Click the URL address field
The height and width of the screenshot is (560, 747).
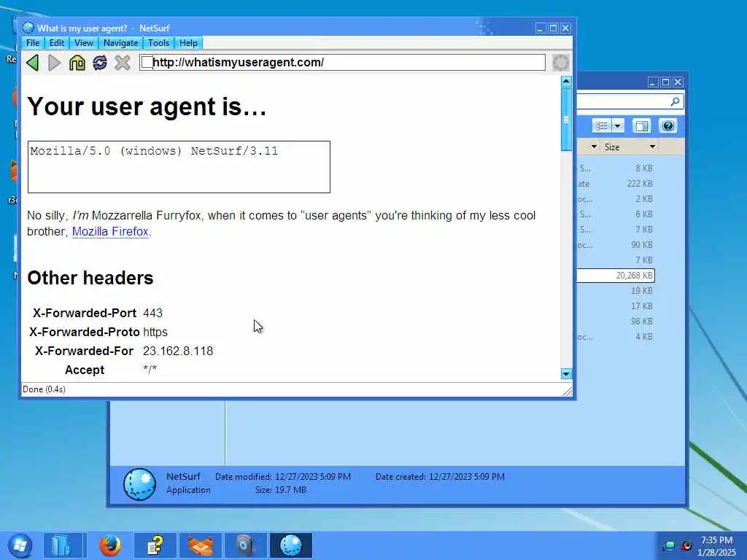point(343,63)
